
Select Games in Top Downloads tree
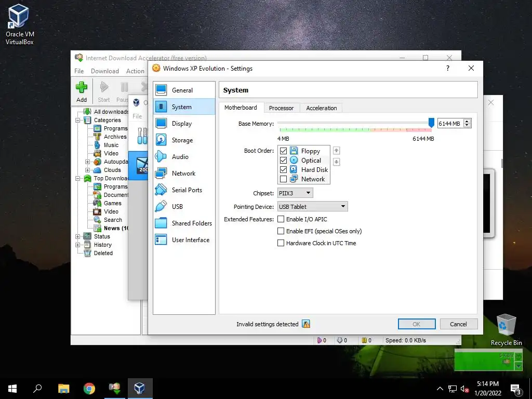tap(113, 203)
